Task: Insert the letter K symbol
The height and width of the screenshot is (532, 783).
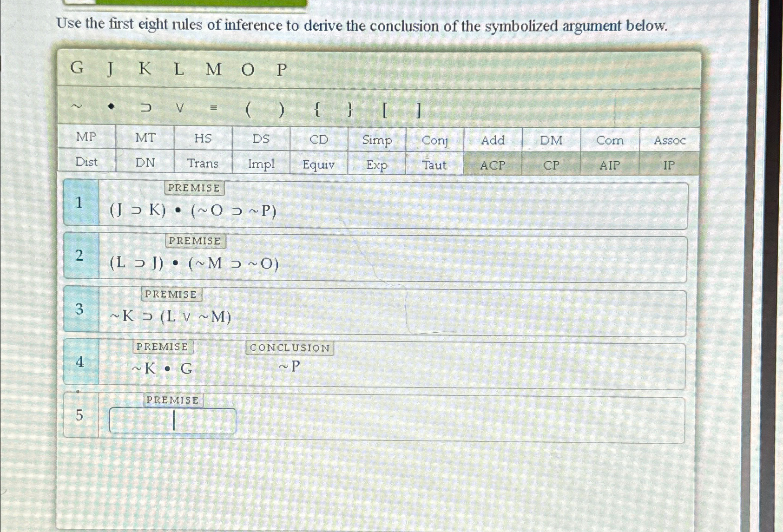Action: [145, 69]
